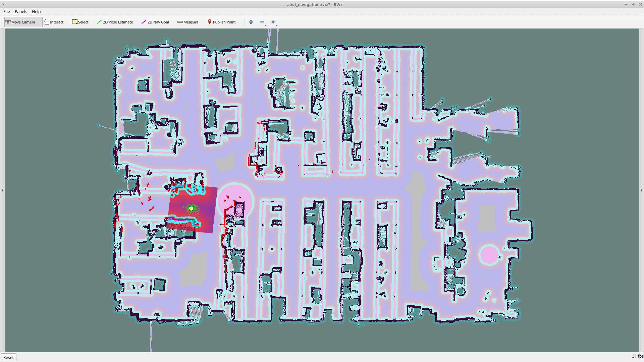Activate the Interact hand tool
Image resolution: width=644 pixels, height=362 pixels.
[x=54, y=22]
